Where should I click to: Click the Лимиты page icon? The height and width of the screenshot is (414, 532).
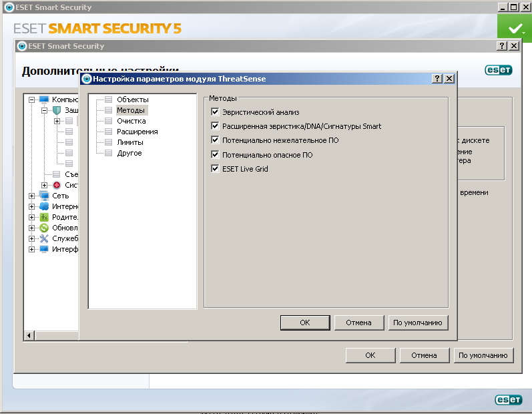click(x=108, y=142)
